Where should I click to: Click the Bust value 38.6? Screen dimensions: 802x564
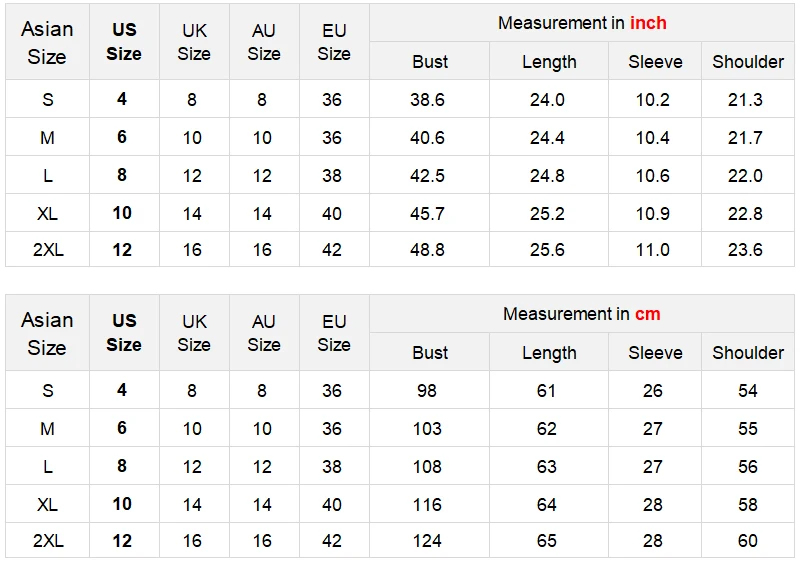(x=427, y=100)
